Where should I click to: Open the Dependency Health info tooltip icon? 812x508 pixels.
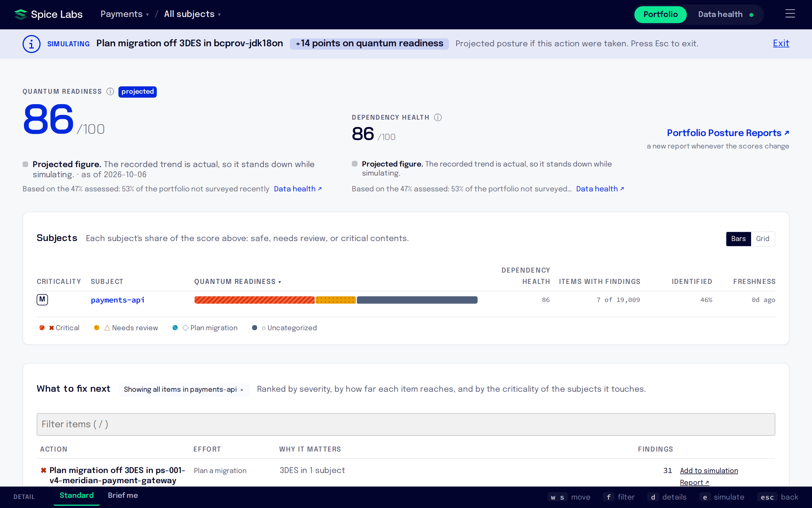point(438,117)
